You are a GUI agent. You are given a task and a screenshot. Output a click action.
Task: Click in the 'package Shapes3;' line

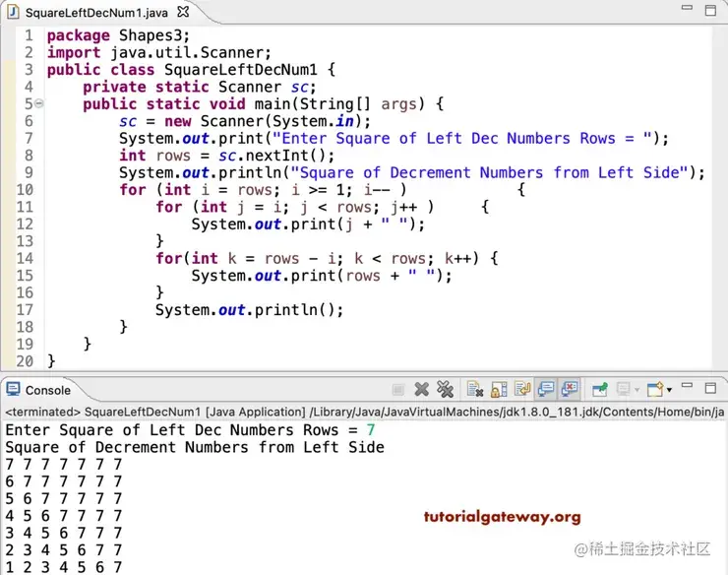pos(118,35)
